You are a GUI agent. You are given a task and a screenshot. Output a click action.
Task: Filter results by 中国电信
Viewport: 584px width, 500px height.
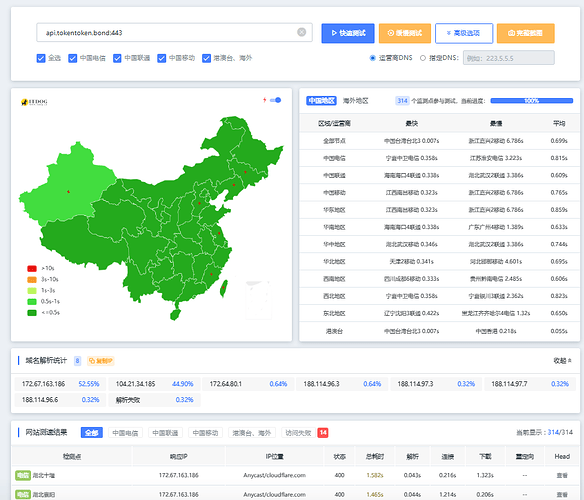coord(125,433)
